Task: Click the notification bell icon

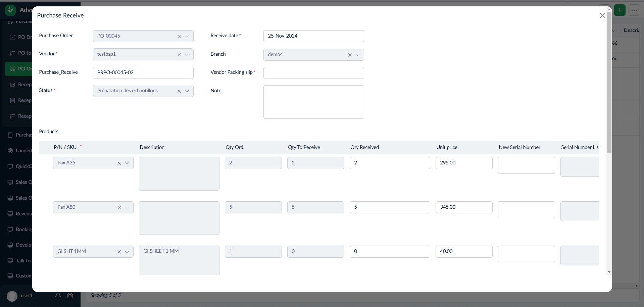Action: click(58, 296)
